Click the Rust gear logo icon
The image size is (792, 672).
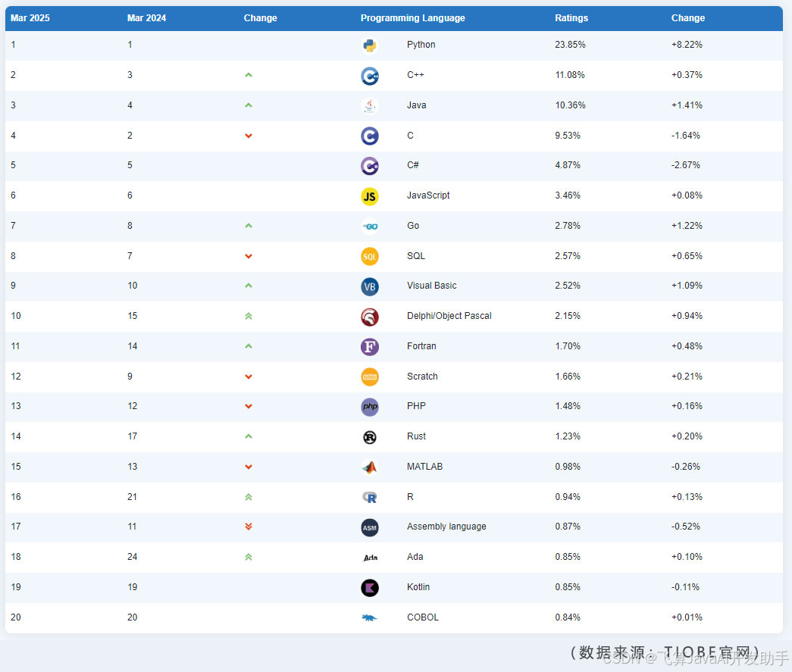(370, 436)
